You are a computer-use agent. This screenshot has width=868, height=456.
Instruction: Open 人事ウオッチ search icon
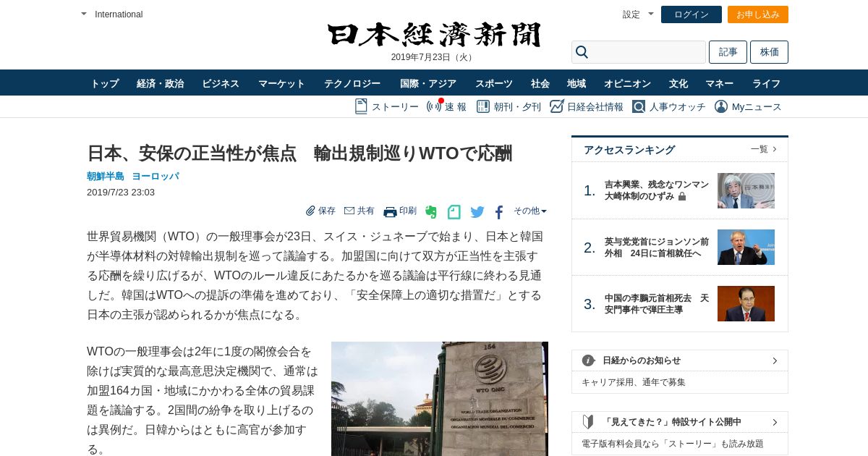[639, 106]
